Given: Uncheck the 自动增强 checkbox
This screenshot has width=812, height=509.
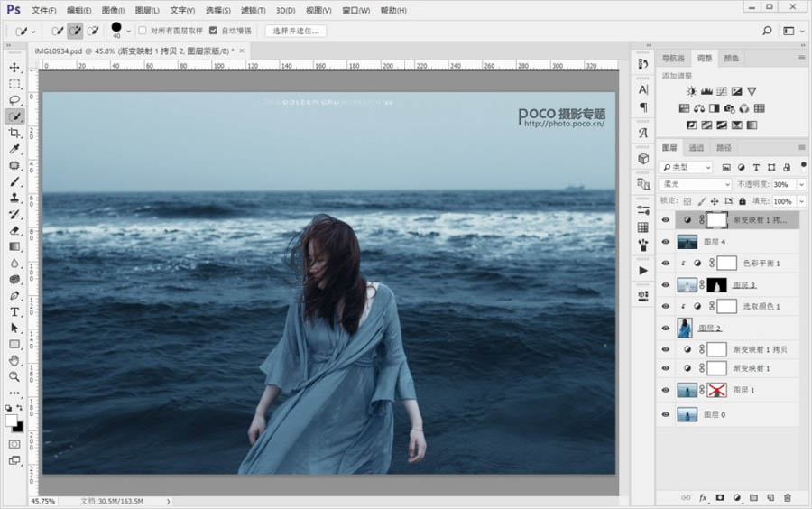Looking at the screenshot, I should (213, 31).
